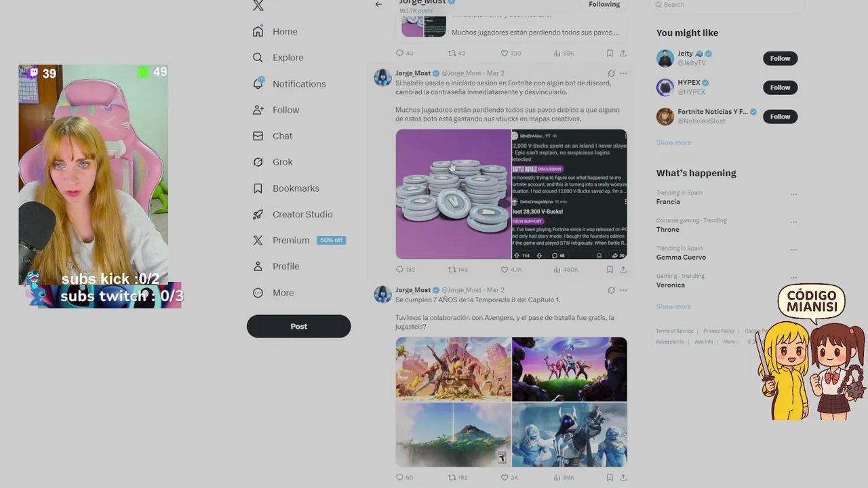Click Show more under You might like
Screen dimensions: 868x488
(x=673, y=143)
